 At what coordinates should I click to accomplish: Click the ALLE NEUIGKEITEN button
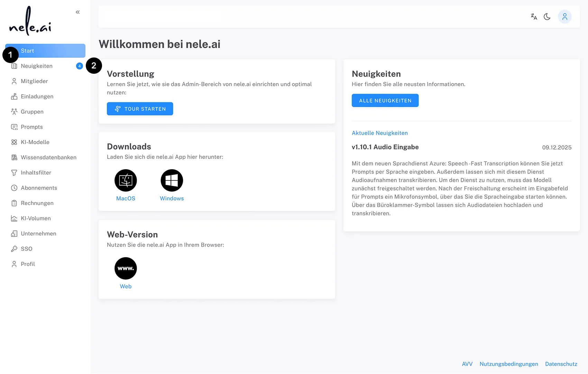(385, 100)
